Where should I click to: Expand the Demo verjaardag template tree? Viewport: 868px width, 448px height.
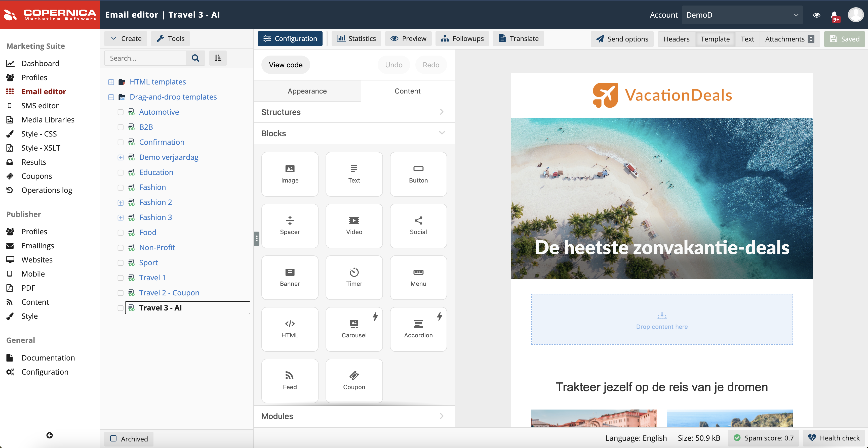pos(121,157)
